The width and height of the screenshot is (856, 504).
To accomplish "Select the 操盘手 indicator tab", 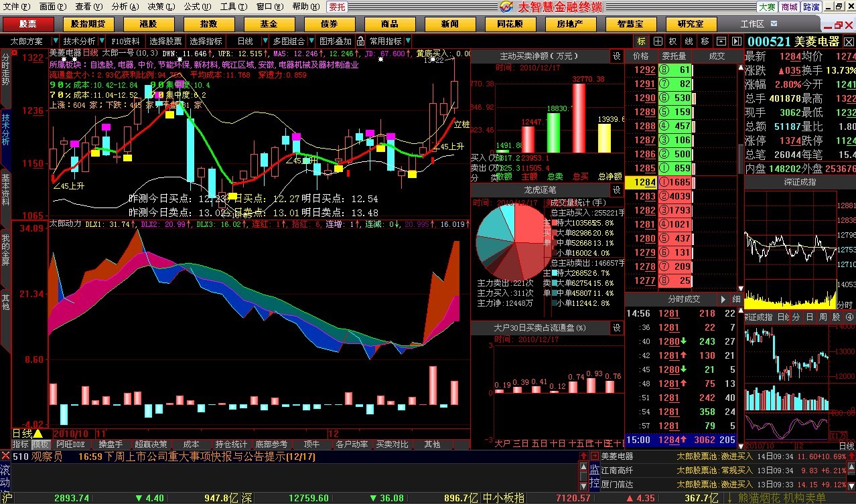I will tap(111, 444).
